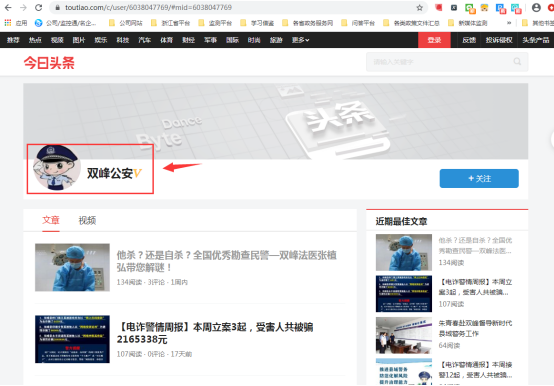This screenshot has height=386, width=554.
Task: Bookmark this page with the star icon
Action: coord(419,7)
